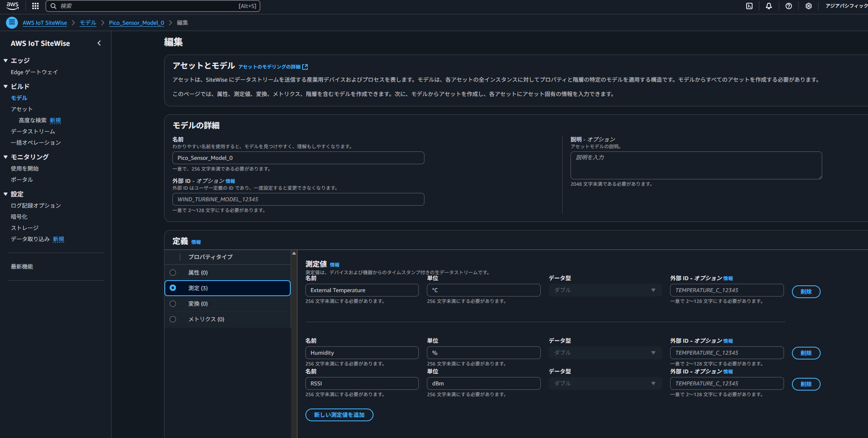Image resolution: width=868 pixels, height=438 pixels.
Task: Open ログ記録オプション settings
Action: pos(36,206)
